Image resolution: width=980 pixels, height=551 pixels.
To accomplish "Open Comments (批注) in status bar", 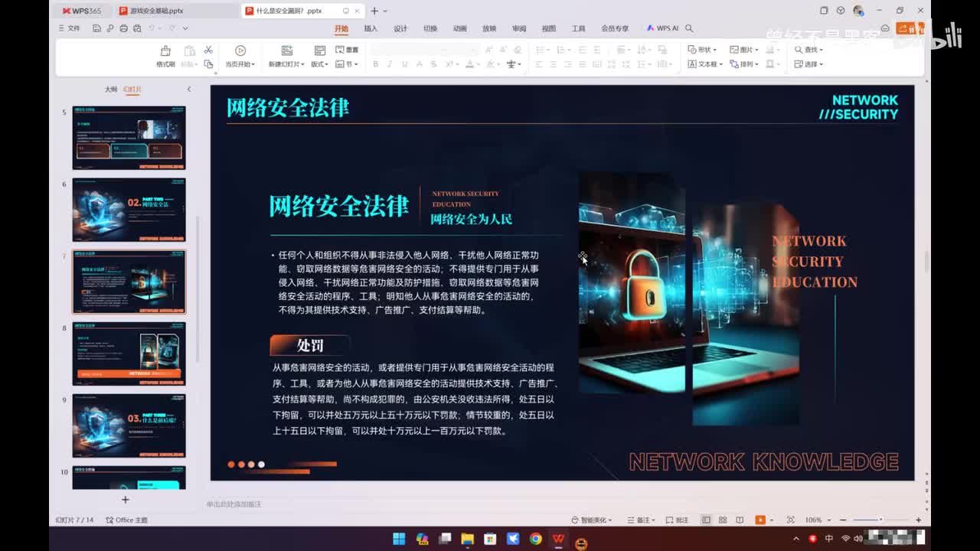I will 677,520.
